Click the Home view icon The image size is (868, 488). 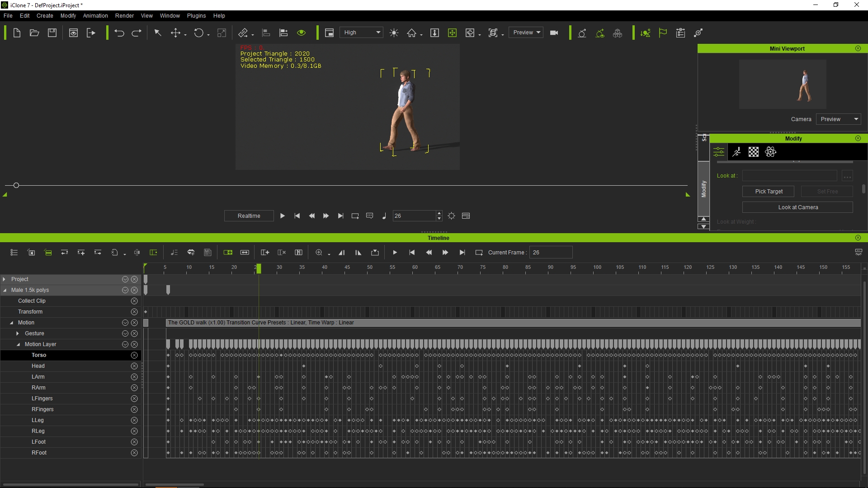tap(411, 33)
